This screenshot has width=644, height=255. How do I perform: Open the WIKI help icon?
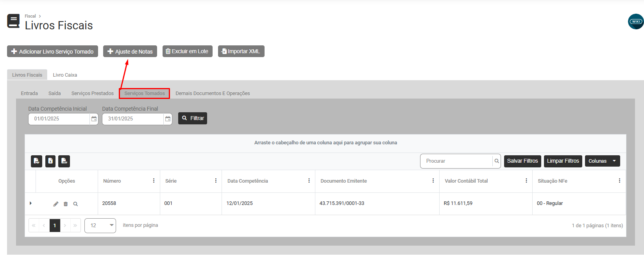(x=635, y=22)
